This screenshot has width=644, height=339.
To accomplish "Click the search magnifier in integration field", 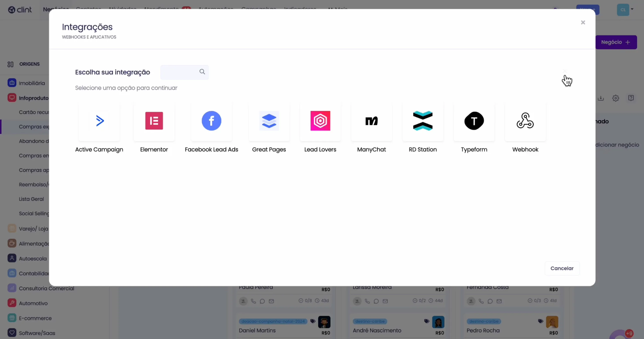I will pos(202,72).
